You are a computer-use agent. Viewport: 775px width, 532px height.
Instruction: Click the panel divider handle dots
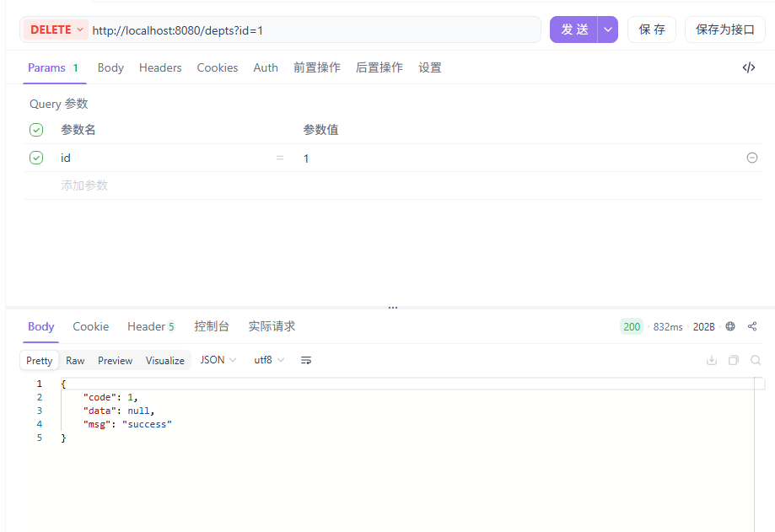[393, 307]
